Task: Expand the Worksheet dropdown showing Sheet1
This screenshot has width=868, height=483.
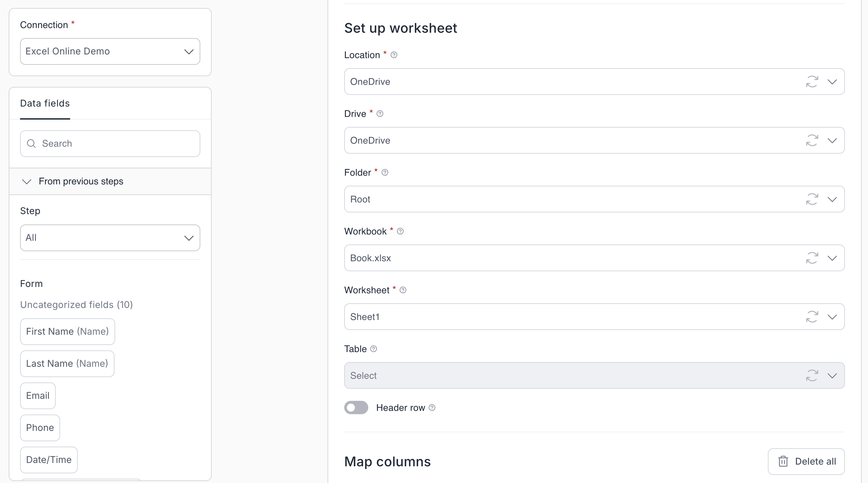Action: (x=832, y=317)
